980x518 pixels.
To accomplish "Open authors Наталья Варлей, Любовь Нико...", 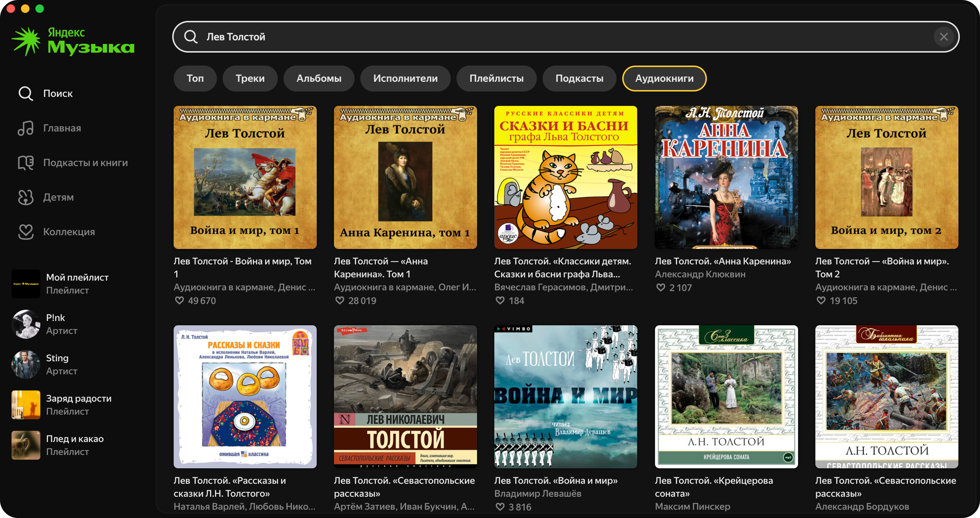I will tap(245, 506).
